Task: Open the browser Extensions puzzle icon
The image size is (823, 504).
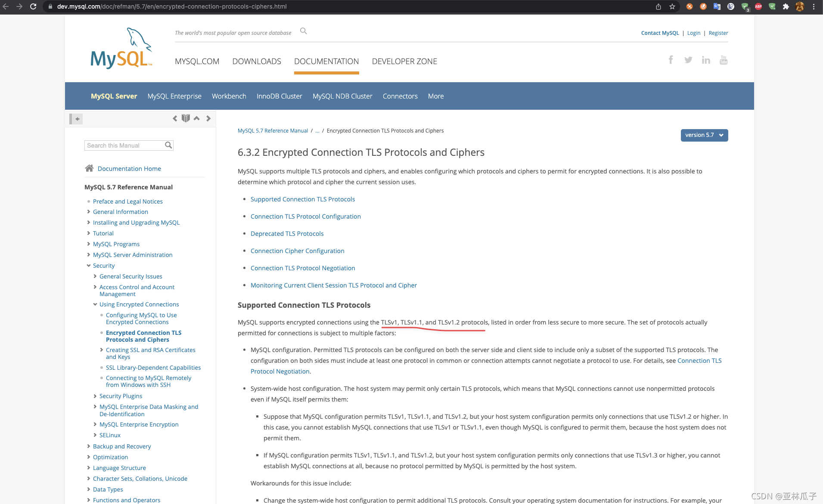Action: [x=786, y=6]
